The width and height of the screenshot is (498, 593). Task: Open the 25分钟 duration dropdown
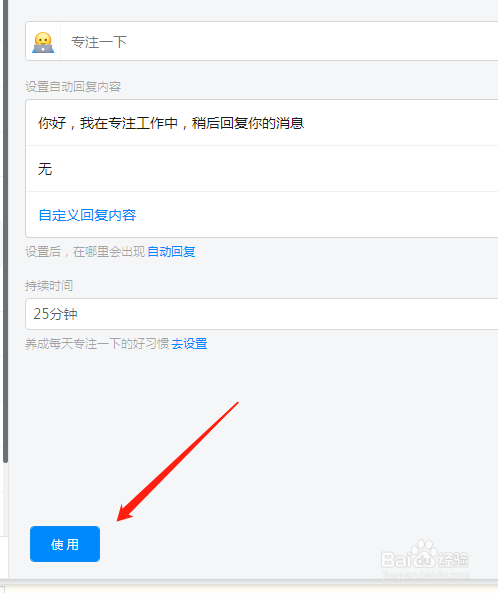tap(262, 314)
